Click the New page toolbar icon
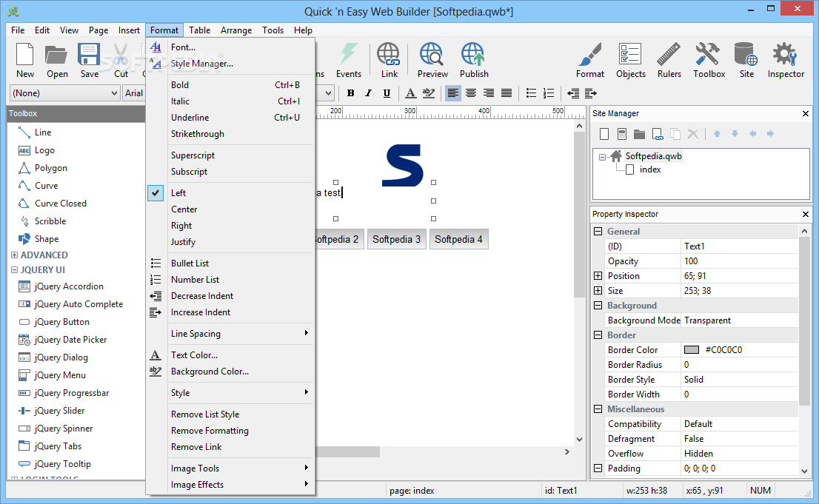 click(x=24, y=54)
